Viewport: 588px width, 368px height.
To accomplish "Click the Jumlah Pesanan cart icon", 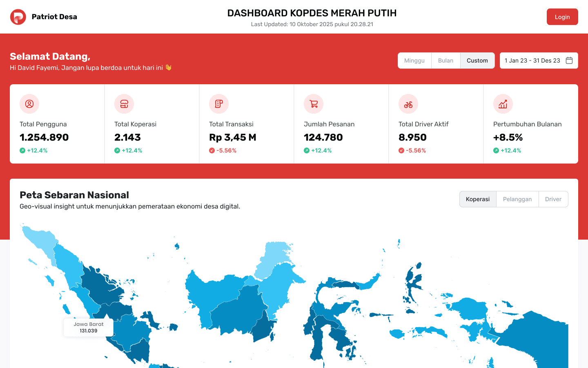I will pyautogui.click(x=314, y=104).
